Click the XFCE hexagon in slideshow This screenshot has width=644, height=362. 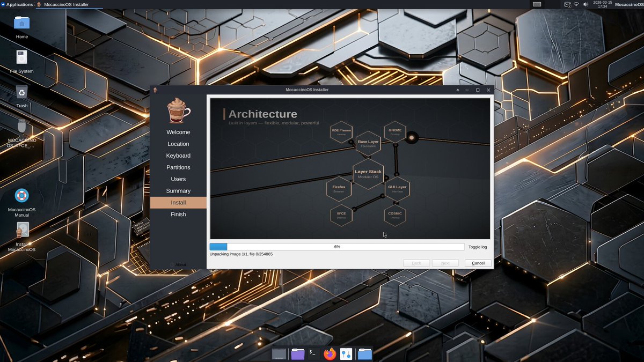coord(341,215)
